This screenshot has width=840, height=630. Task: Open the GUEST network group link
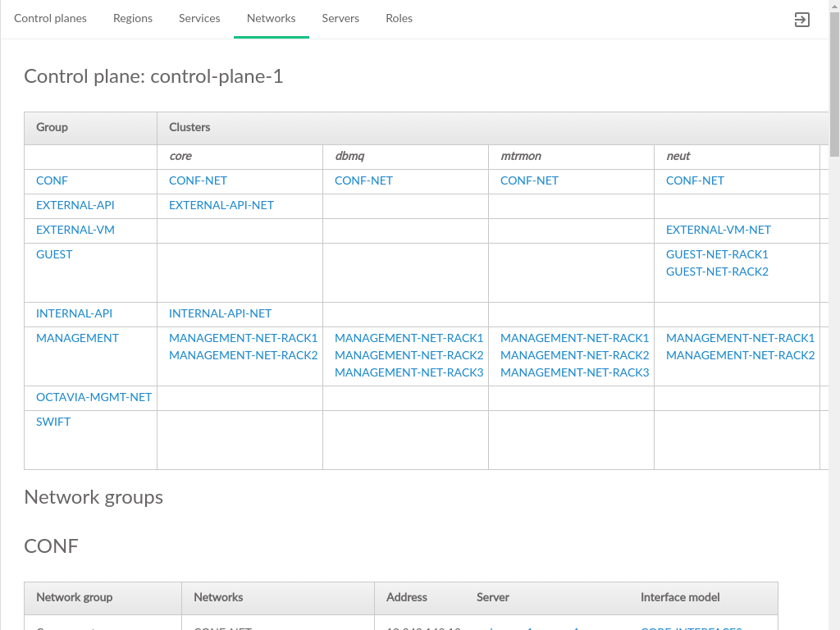pos(54,254)
